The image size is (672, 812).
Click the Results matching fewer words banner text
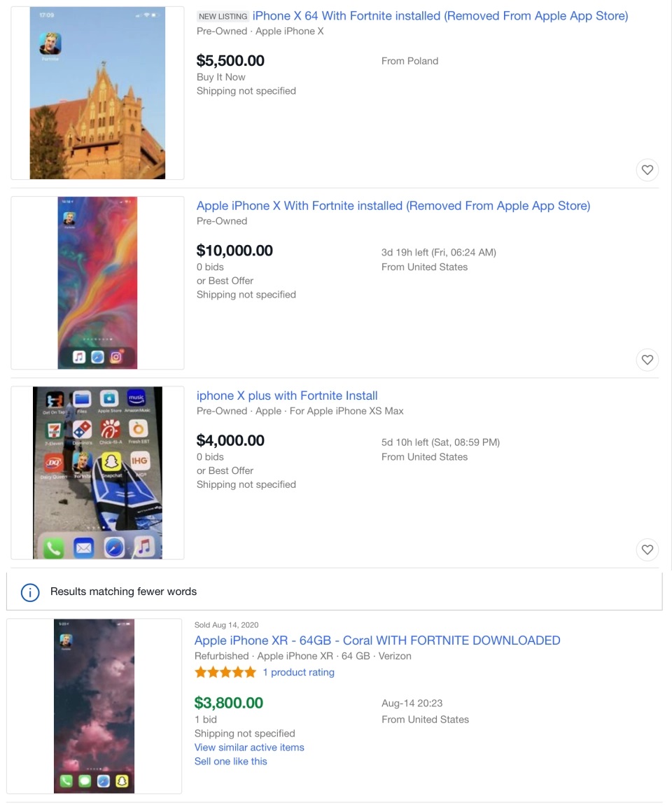pos(123,591)
